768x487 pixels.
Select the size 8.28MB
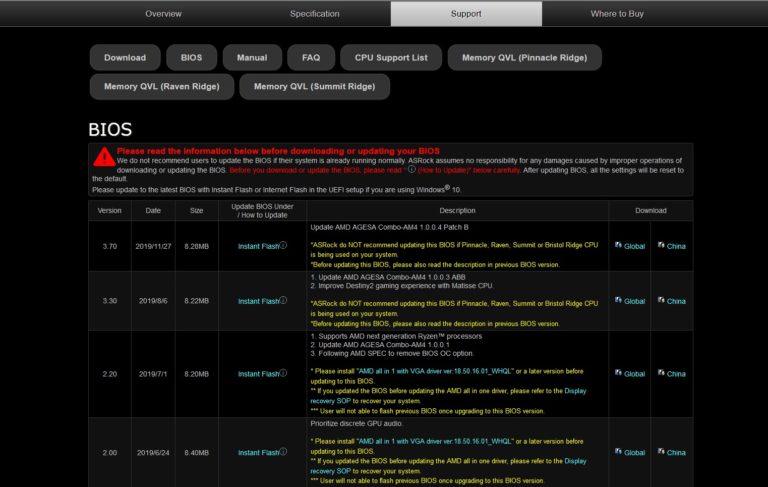[x=196, y=246]
